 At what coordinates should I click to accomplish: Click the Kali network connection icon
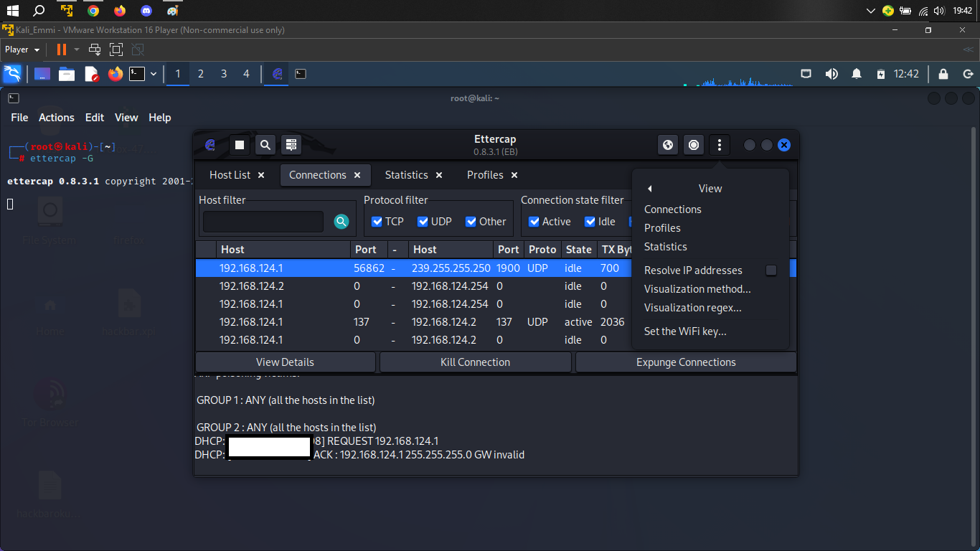coord(806,74)
